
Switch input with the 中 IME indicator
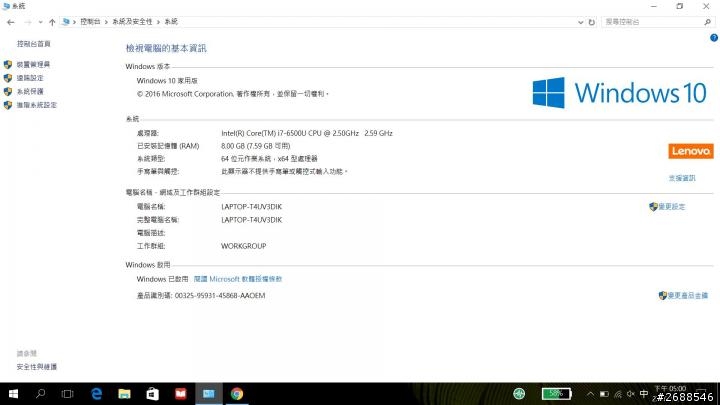coord(644,394)
